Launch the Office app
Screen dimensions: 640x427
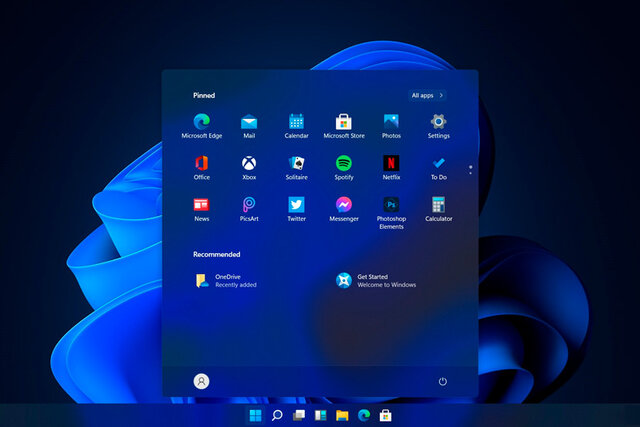(202, 168)
